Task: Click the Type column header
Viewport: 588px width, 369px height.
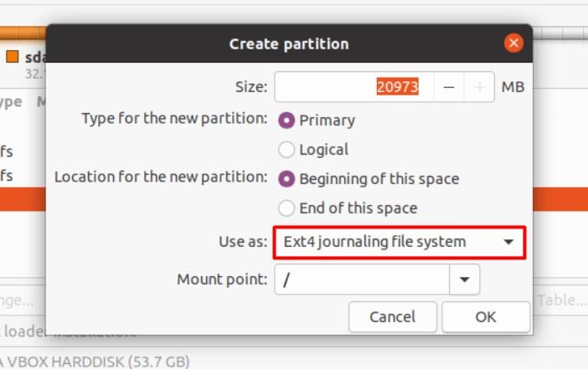Action: (x=10, y=102)
